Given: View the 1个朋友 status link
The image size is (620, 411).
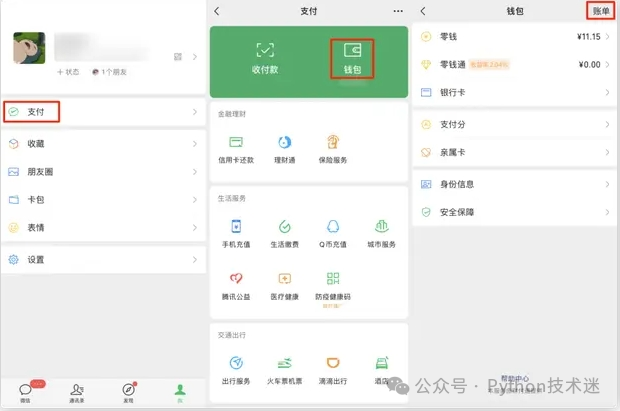Looking at the screenshot, I should point(109,72).
